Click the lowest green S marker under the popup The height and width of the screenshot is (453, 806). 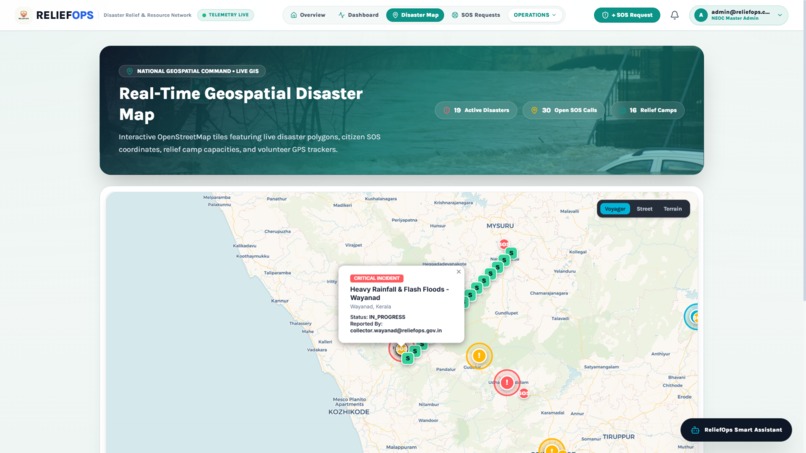pos(408,358)
